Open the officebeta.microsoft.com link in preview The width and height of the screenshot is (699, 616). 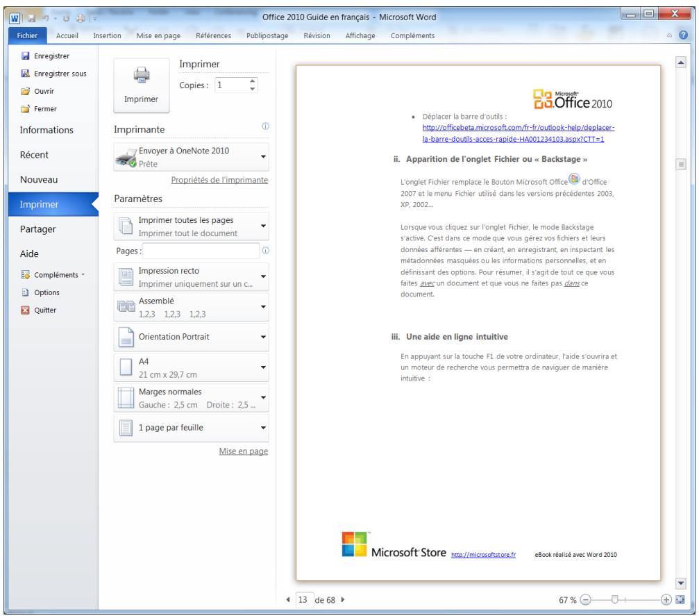(x=519, y=133)
